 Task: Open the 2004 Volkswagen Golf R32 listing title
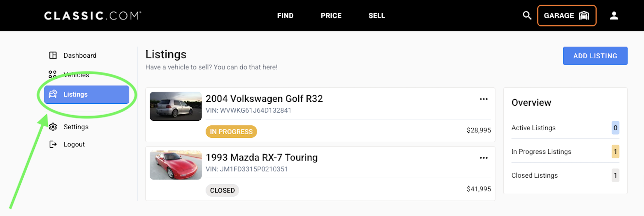click(264, 99)
